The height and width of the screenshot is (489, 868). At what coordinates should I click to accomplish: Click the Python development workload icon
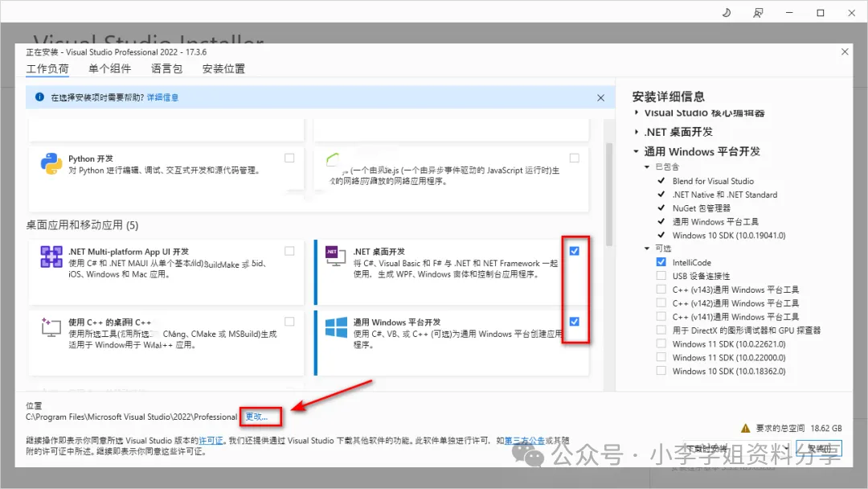tap(51, 164)
